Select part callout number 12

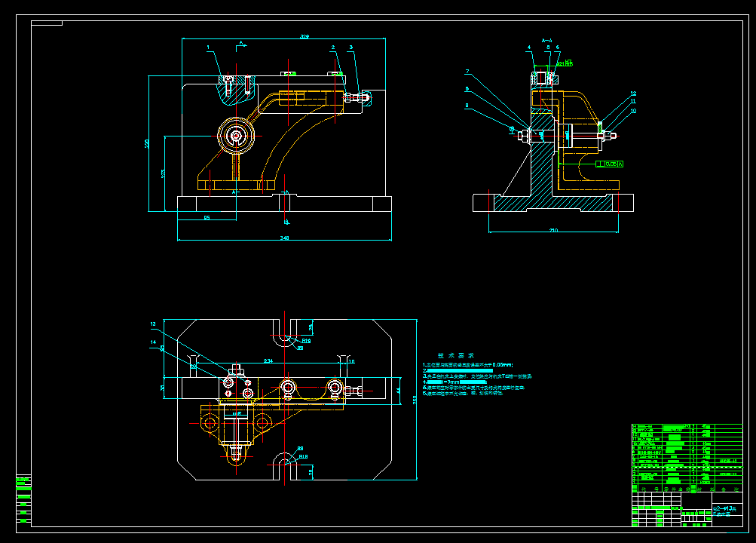point(633,94)
